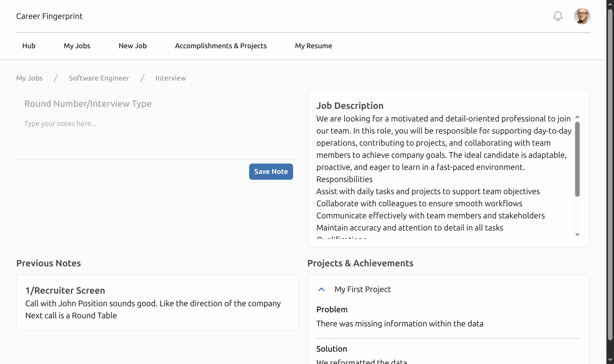Open the notifications bell icon

pyautogui.click(x=558, y=16)
